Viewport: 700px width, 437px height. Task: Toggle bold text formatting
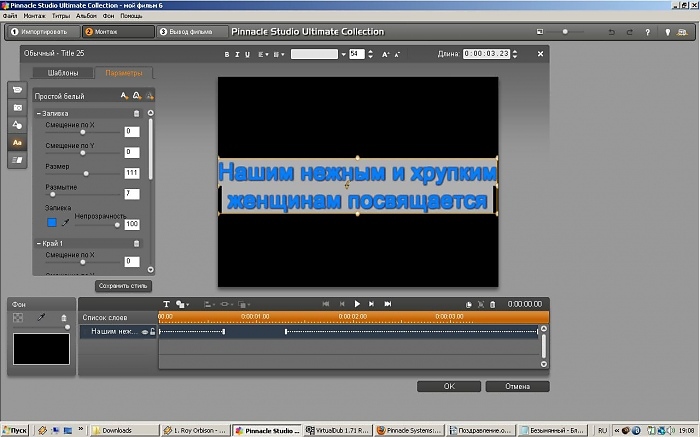click(227, 54)
